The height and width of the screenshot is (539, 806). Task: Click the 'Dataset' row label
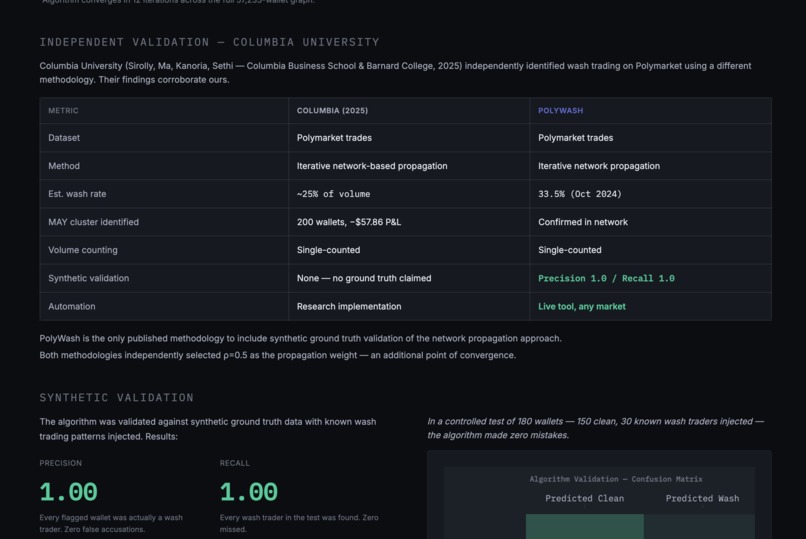click(x=64, y=138)
